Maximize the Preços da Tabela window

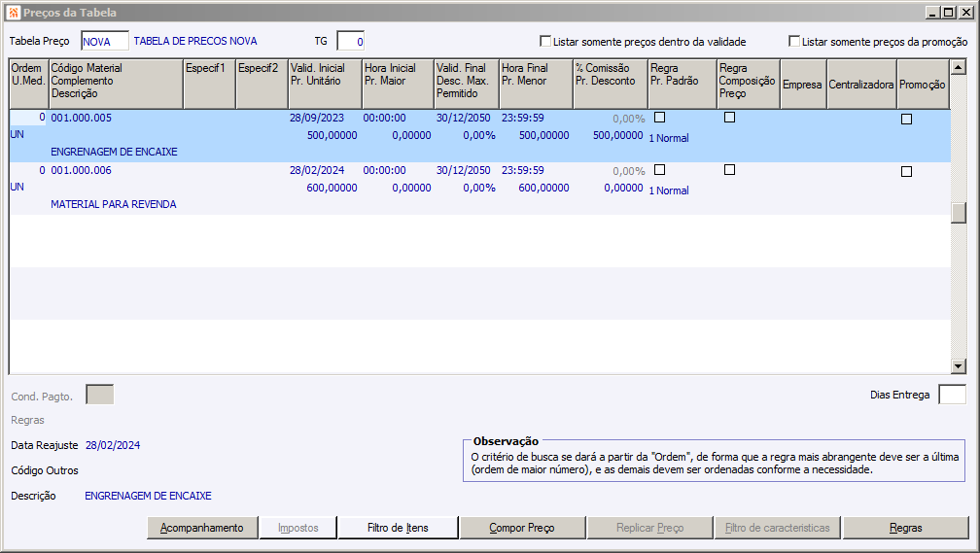point(948,13)
